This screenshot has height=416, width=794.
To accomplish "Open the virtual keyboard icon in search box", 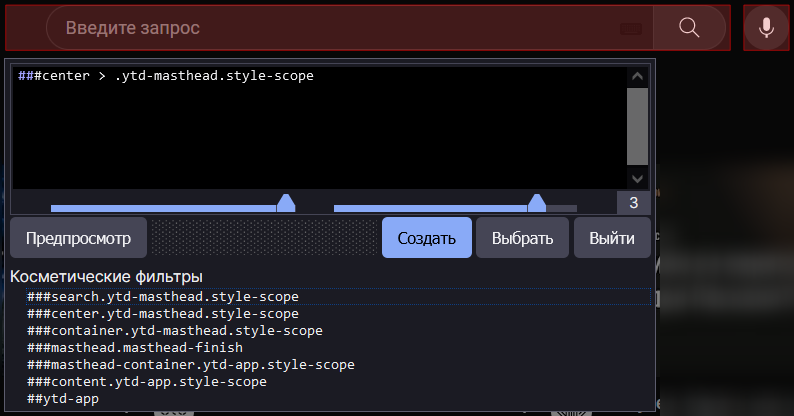I will point(630,28).
